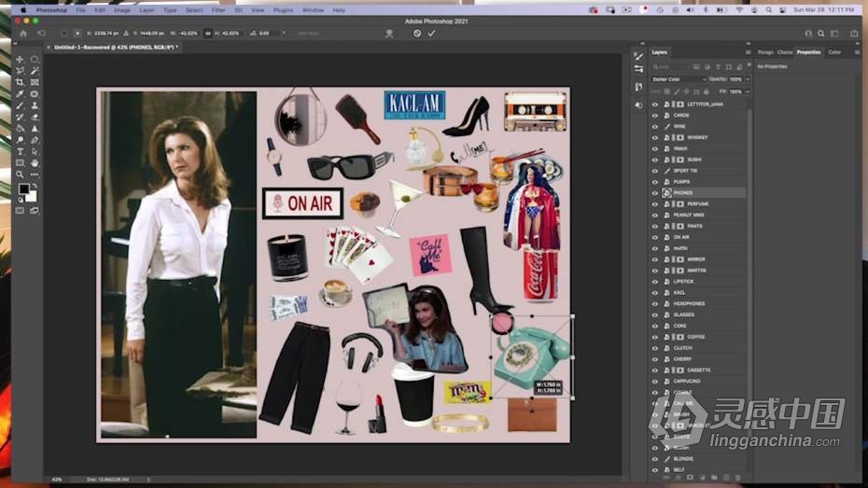Hide the CARDS layer

pos(655,116)
